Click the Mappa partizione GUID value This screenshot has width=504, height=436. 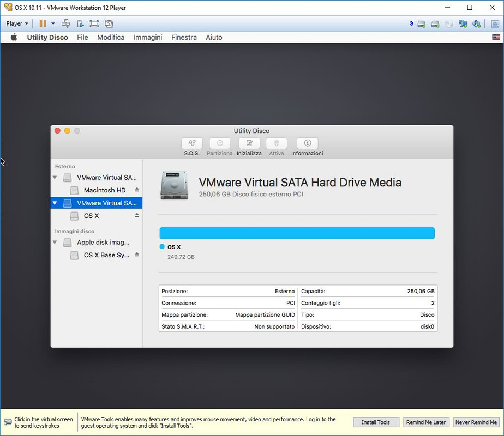(265, 315)
